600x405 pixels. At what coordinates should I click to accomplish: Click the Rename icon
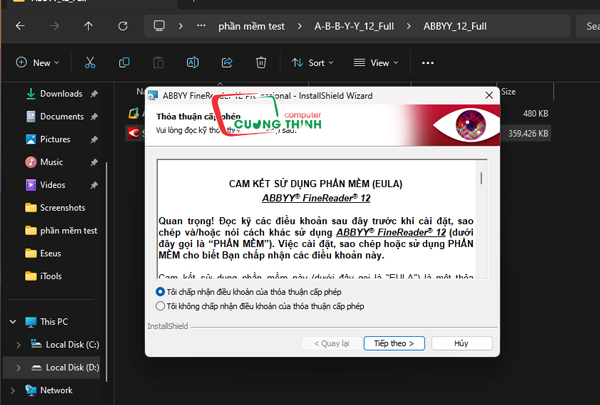point(192,62)
